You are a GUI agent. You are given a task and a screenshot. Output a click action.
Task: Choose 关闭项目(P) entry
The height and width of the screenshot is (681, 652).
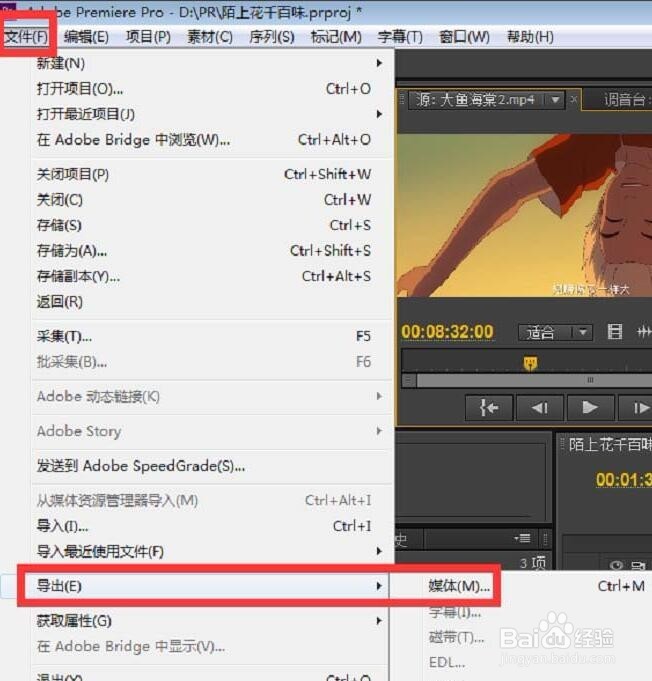212,175
